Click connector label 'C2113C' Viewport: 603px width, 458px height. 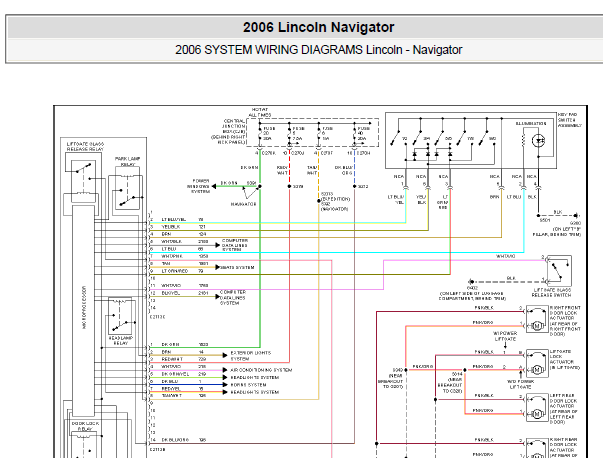pos(157,317)
